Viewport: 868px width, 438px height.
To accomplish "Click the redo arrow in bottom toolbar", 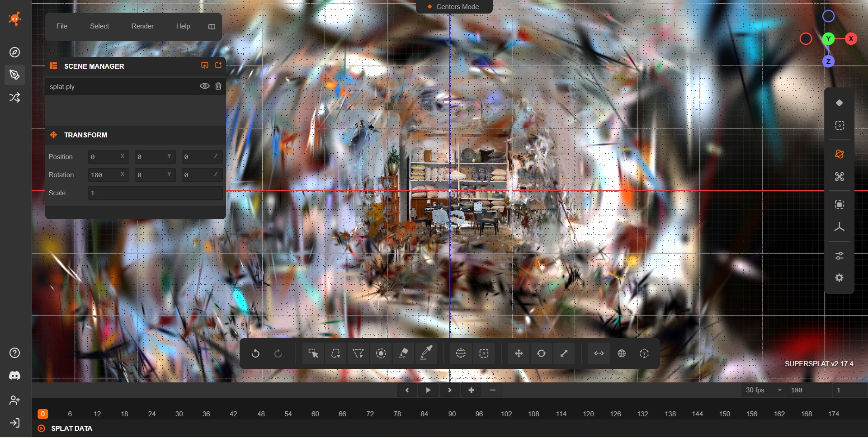I will pos(278,353).
